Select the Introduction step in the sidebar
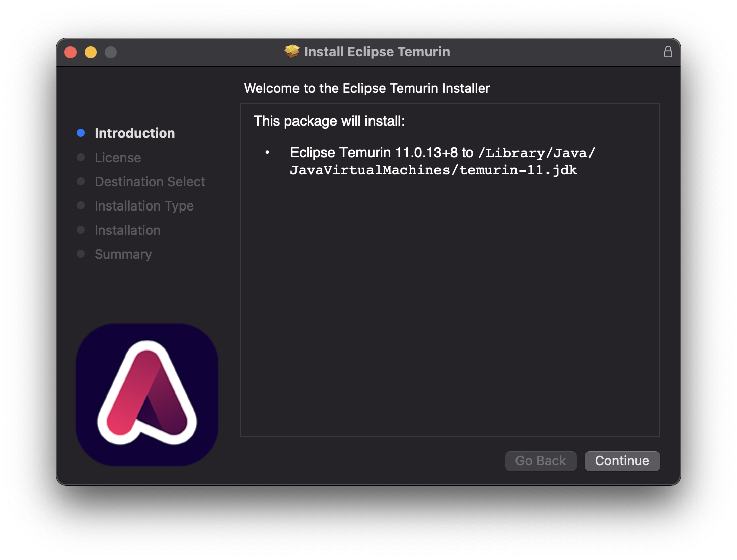This screenshot has width=737, height=560. tap(134, 133)
